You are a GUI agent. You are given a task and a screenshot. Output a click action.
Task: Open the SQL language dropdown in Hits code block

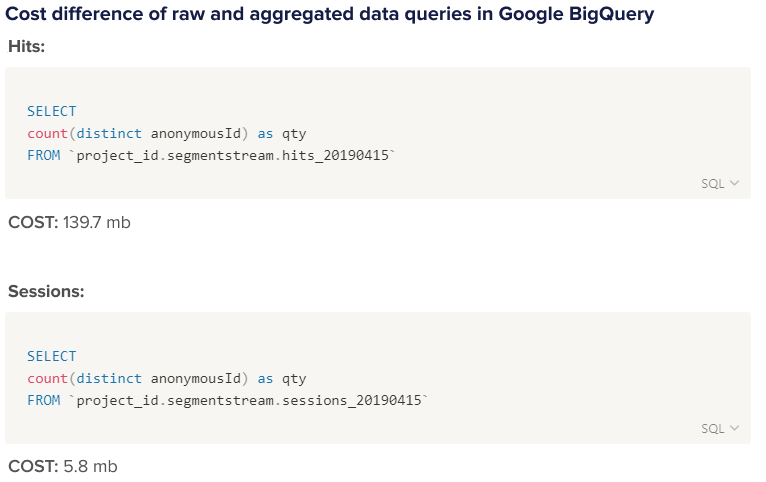pyautogui.click(x=720, y=184)
